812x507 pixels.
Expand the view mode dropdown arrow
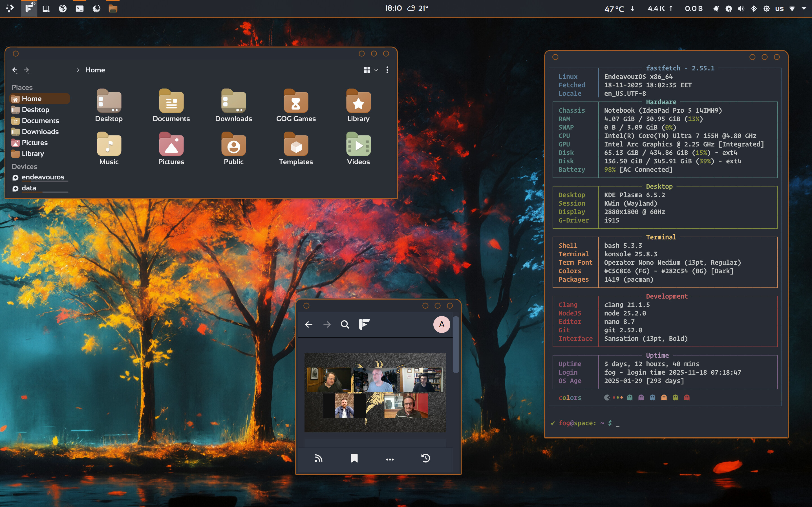point(376,70)
